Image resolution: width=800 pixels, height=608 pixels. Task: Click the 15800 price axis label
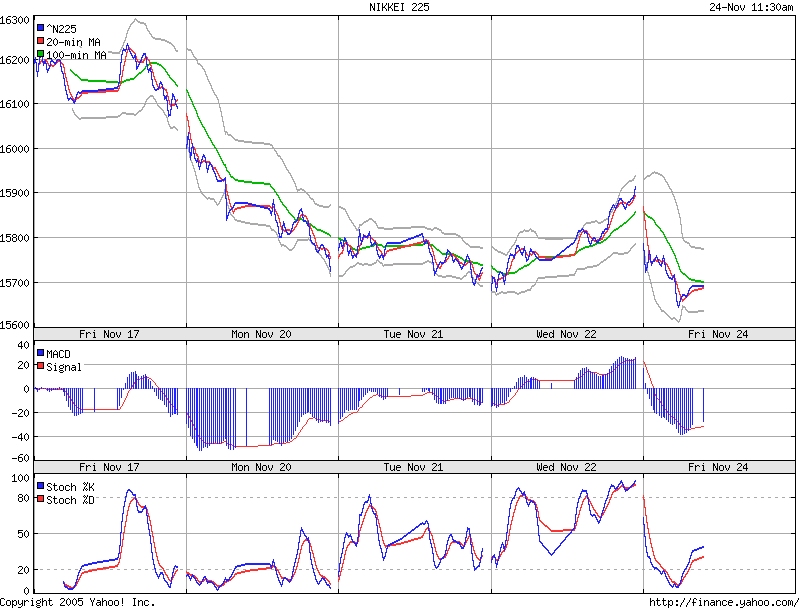(x=15, y=238)
